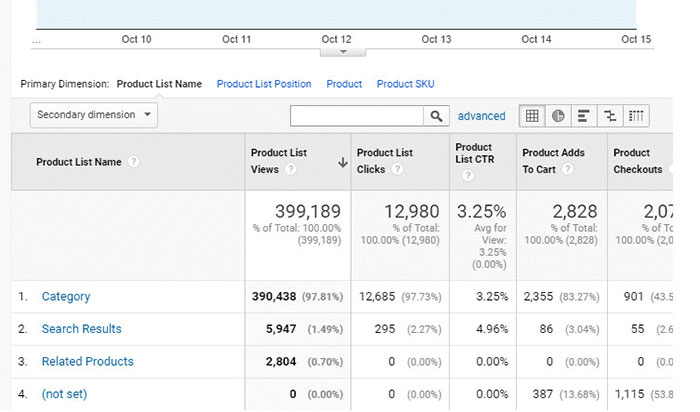Select the Product SKU dimension

(x=405, y=84)
